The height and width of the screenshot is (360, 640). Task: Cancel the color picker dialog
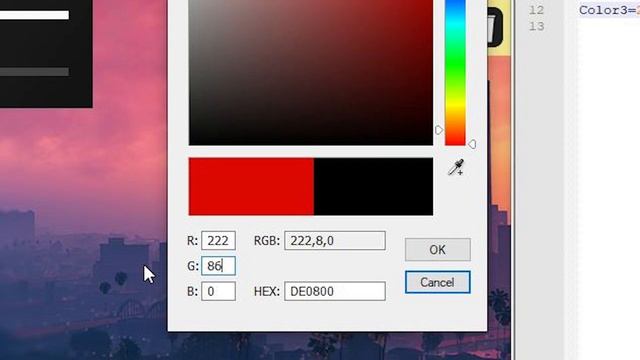(438, 282)
